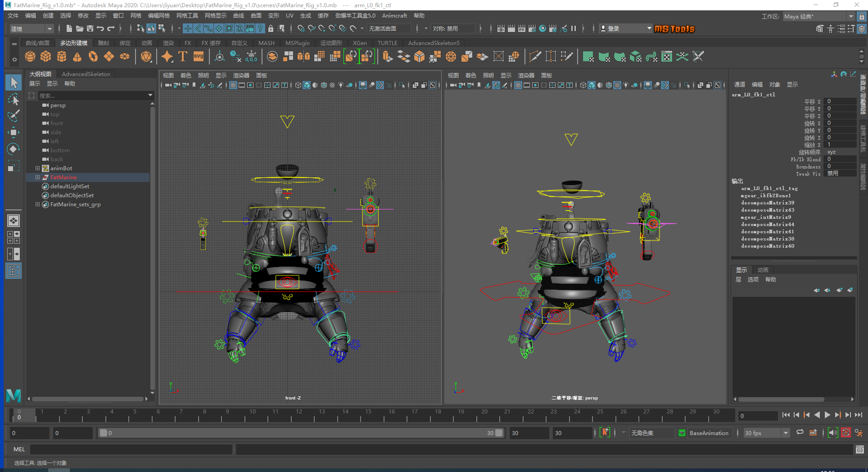The height and width of the screenshot is (472, 868).
Task: Switch to the AdvancedSkeleton5 shelf tab
Action: coord(434,43)
